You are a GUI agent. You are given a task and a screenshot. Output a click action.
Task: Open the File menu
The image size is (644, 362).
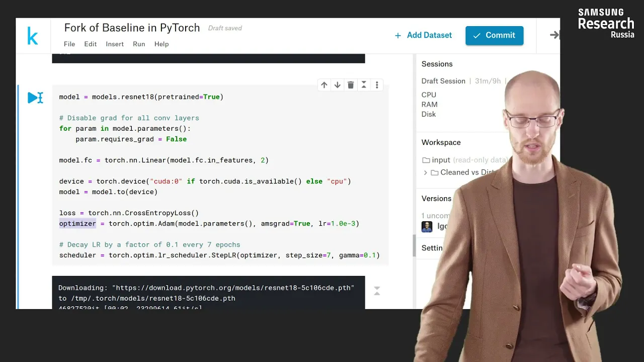tap(69, 44)
